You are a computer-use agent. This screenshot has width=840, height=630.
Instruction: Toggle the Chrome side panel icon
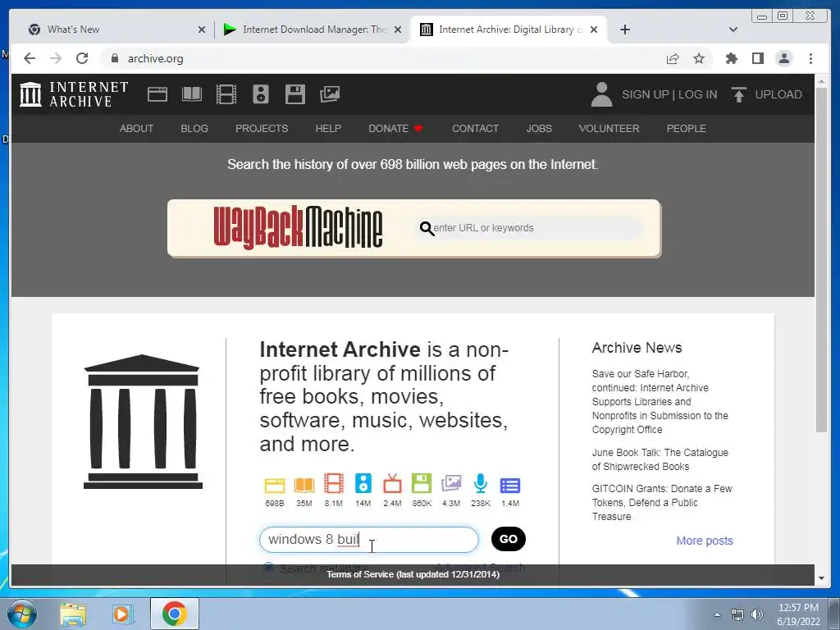tap(757, 58)
